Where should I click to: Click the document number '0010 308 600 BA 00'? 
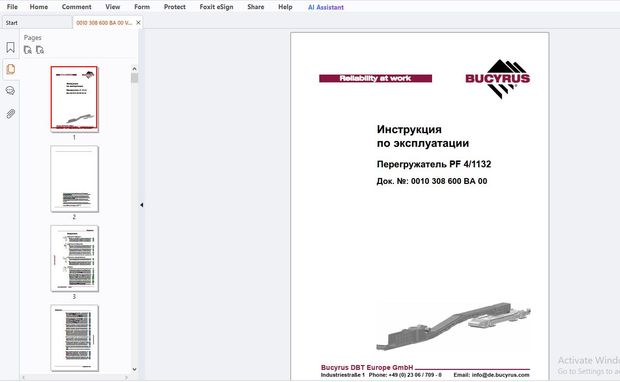[x=449, y=181]
